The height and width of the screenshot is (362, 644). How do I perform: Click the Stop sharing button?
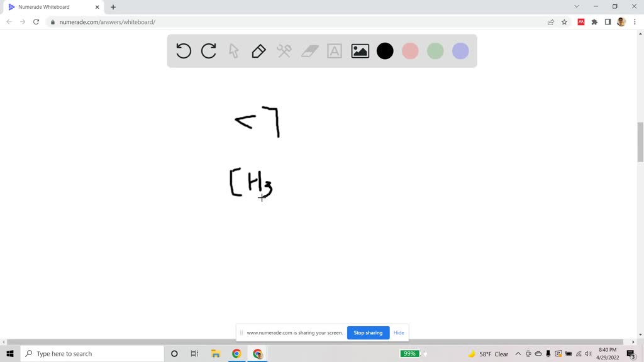368,332
